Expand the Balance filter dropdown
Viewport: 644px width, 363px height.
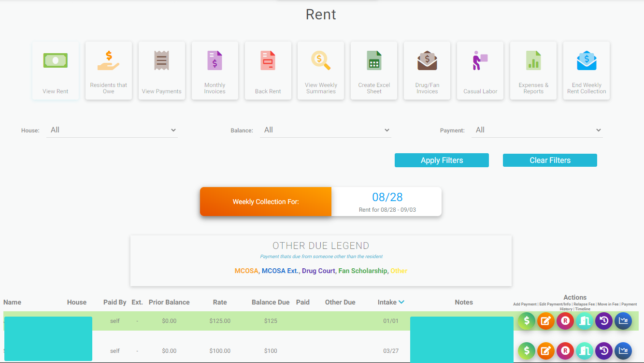point(326,130)
